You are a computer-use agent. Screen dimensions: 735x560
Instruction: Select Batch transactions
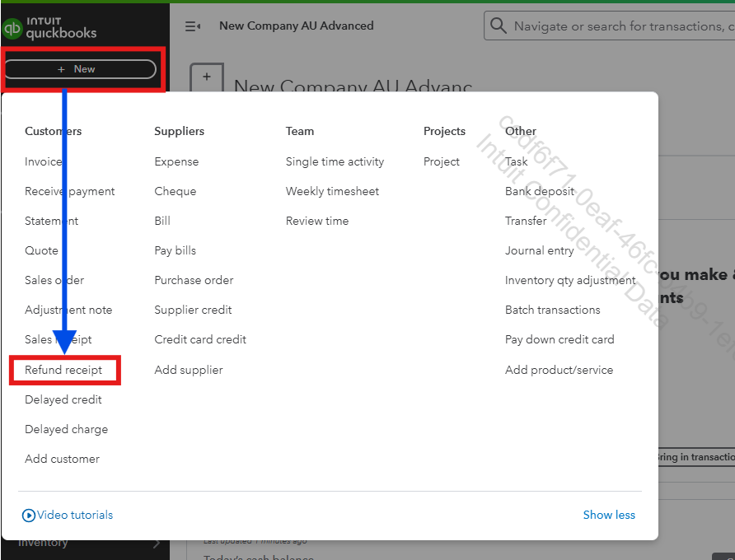553,310
